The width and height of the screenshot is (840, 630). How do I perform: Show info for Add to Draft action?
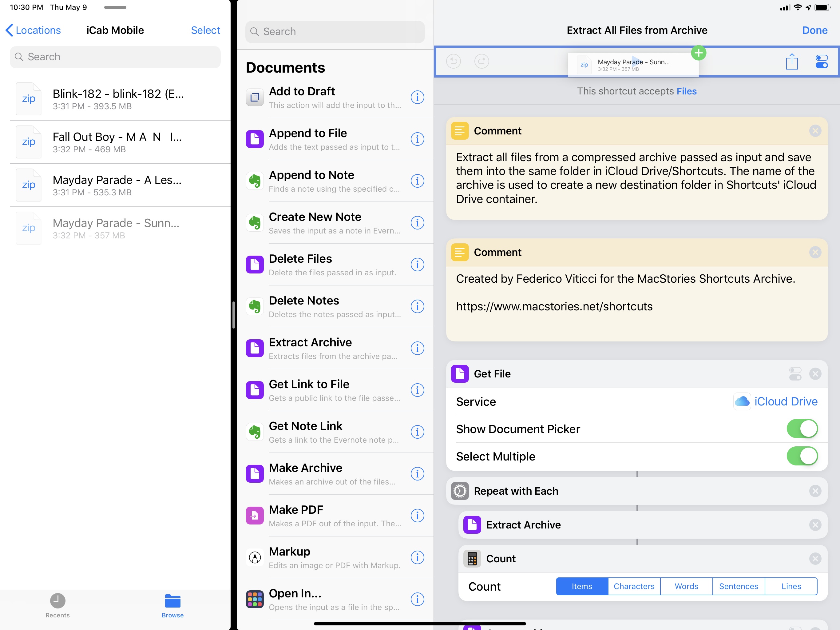417,97
